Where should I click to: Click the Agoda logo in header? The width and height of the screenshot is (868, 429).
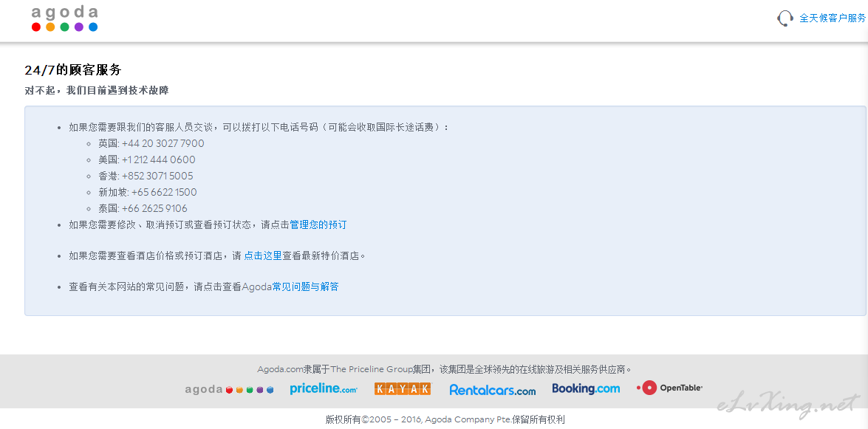tap(65, 18)
